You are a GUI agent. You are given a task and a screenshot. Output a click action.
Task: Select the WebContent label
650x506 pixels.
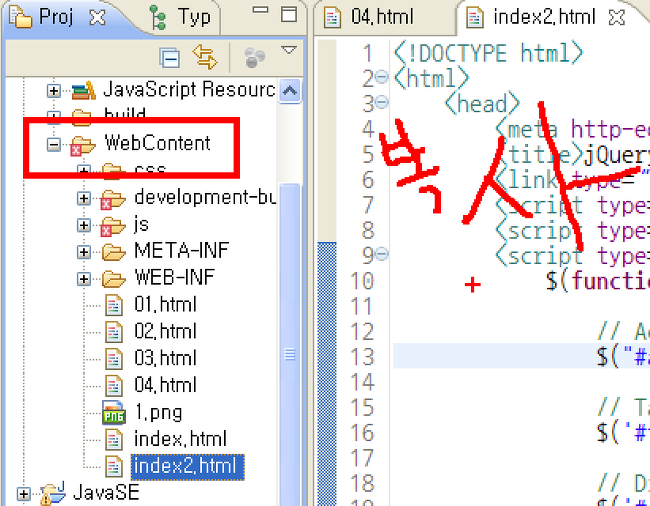(x=158, y=143)
